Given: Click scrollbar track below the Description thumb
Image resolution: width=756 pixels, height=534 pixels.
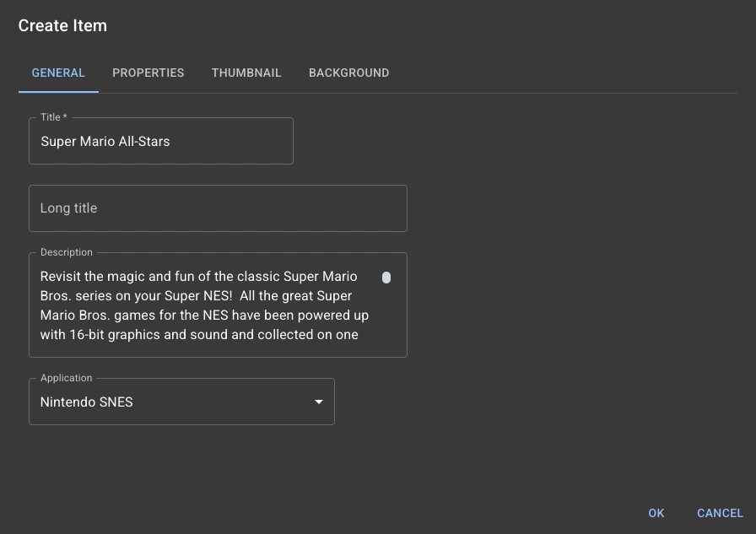Looking at the screenshot, I should [386, 321].
